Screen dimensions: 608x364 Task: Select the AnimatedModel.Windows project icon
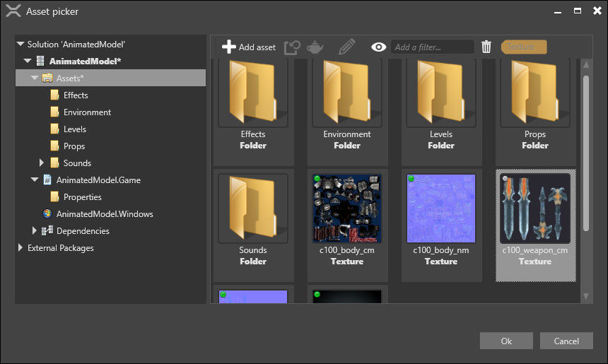coord(47,214)
